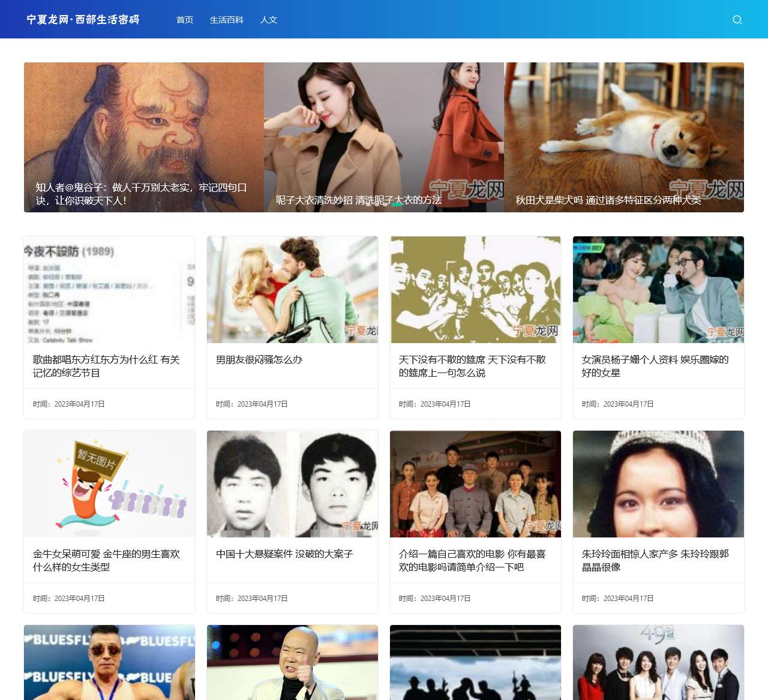Click the 宁夏龙网·西部生活密码 site logo
Image resolution: width=768 pixels, height=700 pixels.
83,20
